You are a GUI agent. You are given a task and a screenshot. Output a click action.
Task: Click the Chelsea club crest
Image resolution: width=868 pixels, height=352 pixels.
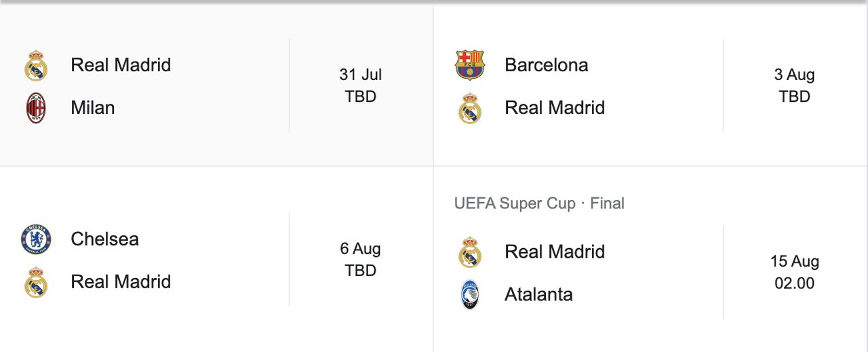[x=36, y=239]
